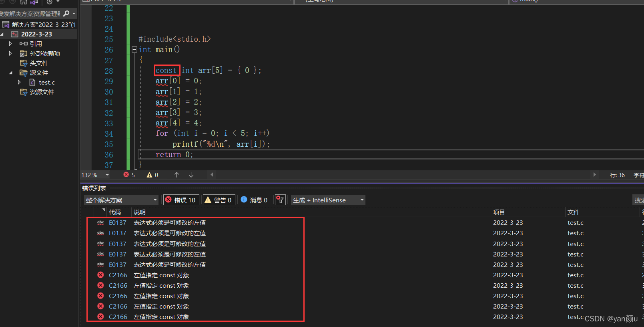Viewport: 644px width, 327px height.
Task: Click the 头文件 filter folder icon
Action: pos(24,63)
